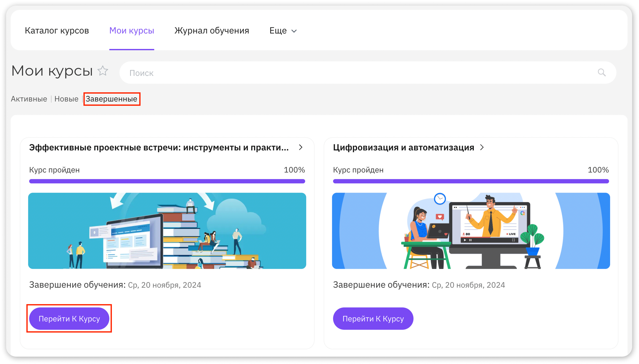Expand the Еще dropdown menu
The height and width of the screenshot is (364, 639).
283,30
